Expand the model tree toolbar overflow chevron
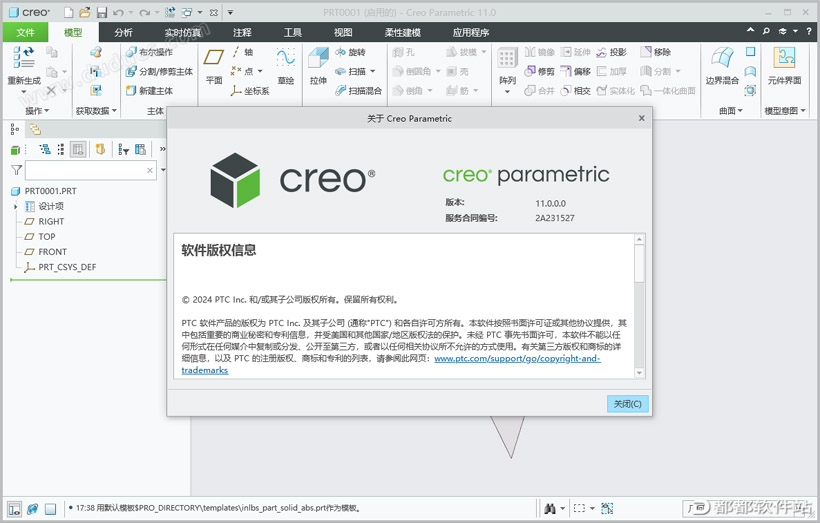This screenshot has width=820, height=523. (x=162, y=149)
